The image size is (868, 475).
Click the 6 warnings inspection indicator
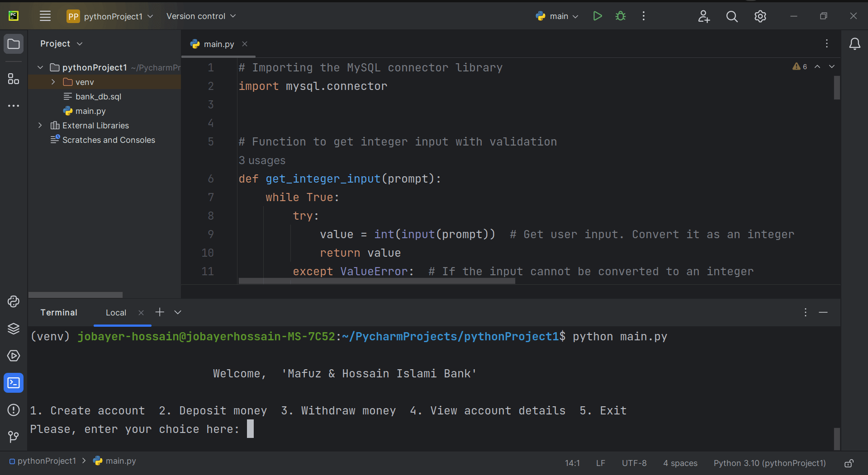point(800,66)
